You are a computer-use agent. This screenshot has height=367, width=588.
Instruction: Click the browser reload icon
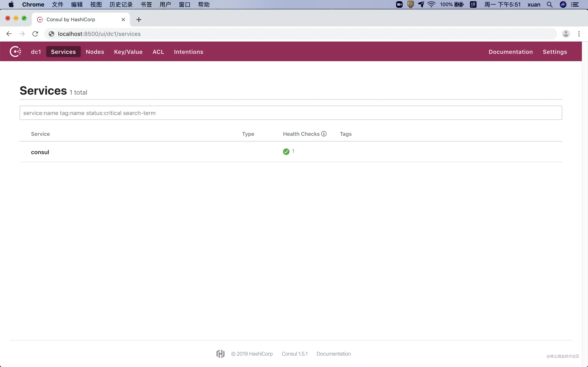(36, 34)
